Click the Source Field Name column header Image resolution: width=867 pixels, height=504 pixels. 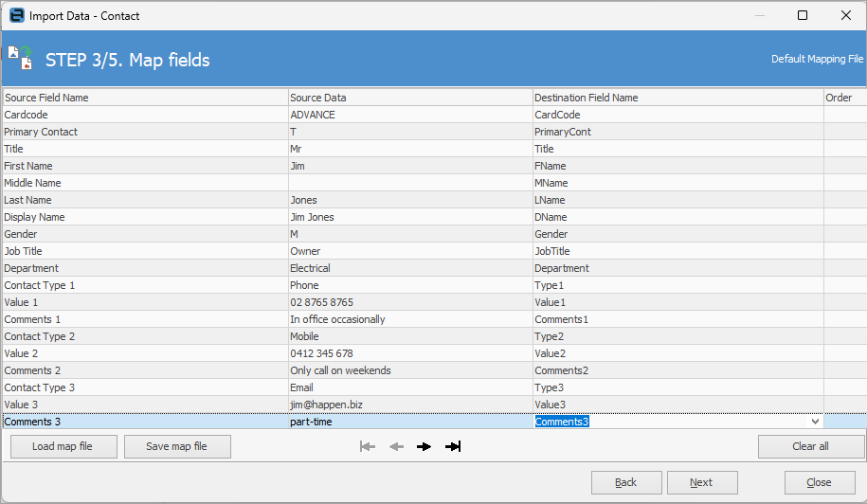[x=144, y=98]
